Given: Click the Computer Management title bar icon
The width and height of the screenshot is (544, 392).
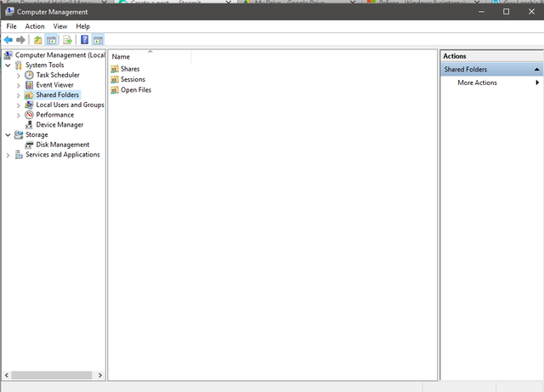Looking at the screenshot, I should point(9,12).
